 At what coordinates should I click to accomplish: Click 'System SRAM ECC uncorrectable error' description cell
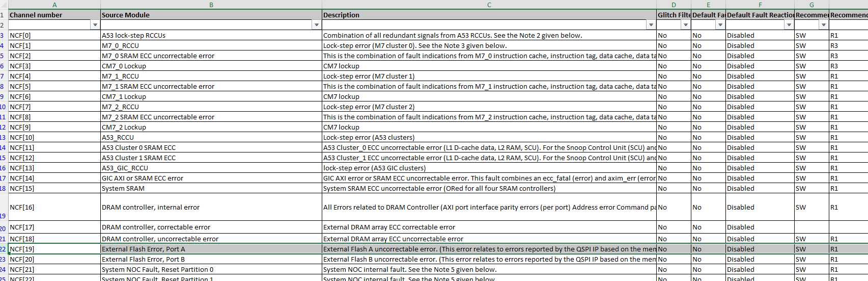click(489, 188)
